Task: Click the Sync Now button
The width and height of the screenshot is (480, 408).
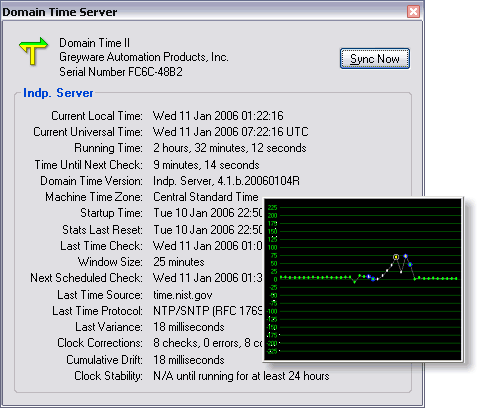Action: [x=375, y=59]
